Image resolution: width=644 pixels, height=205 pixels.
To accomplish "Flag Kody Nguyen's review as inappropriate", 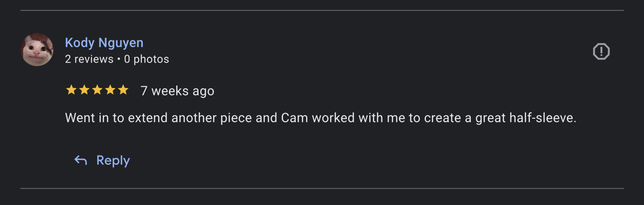I will pos(601,51).
